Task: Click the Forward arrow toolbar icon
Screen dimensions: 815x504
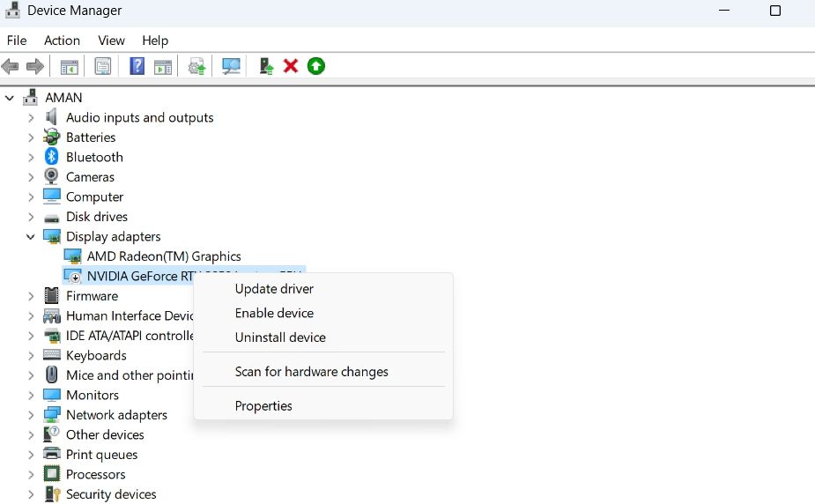Action: point(35,66)
